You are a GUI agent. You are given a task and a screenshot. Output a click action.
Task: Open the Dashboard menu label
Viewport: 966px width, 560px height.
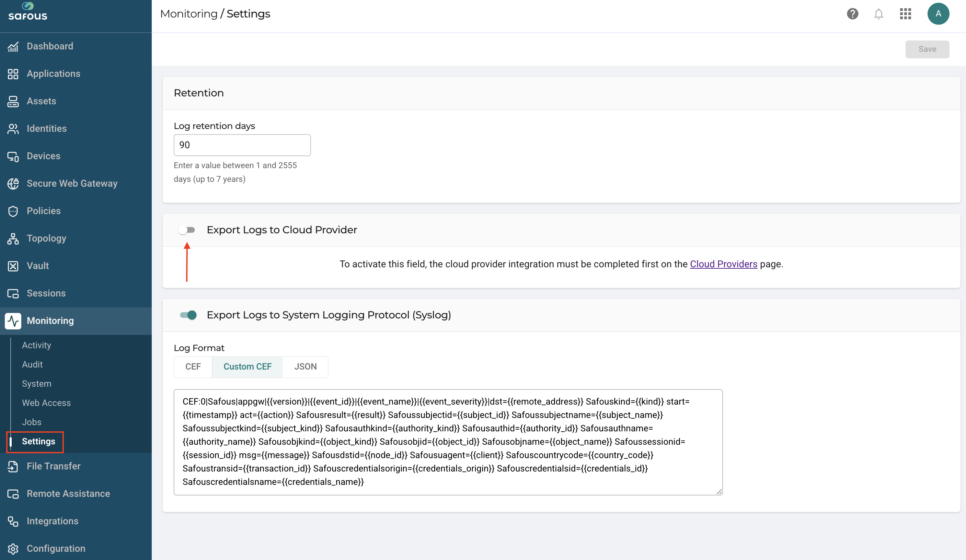pos(50,46)
